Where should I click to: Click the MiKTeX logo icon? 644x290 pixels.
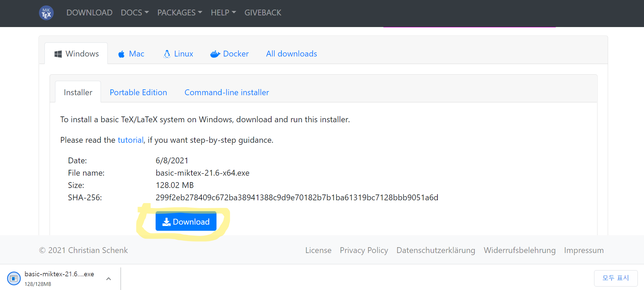pos(46,13)
